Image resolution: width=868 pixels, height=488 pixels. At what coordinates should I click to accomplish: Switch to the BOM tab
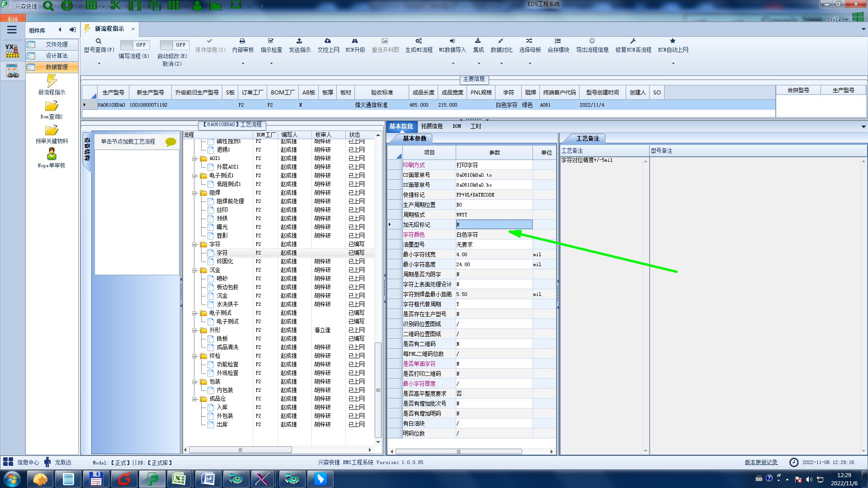(x=457, y=127)
